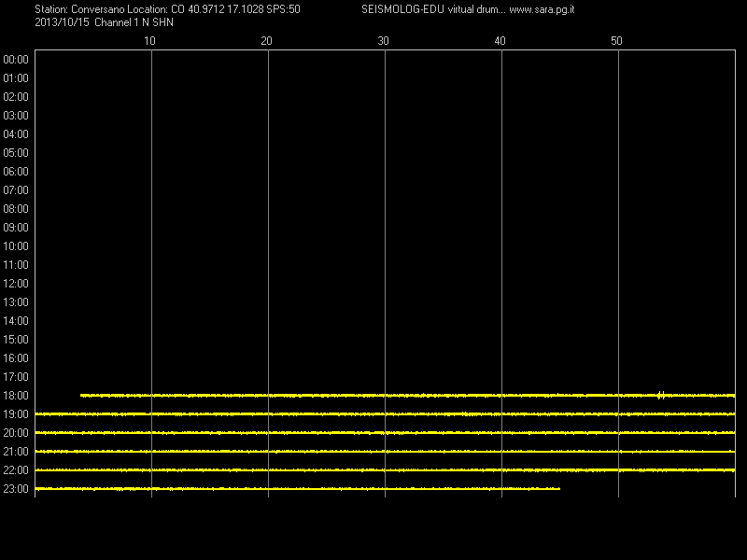Click the start of the 18:00 trace
The image size is (747, 560).
click(81, 395)
